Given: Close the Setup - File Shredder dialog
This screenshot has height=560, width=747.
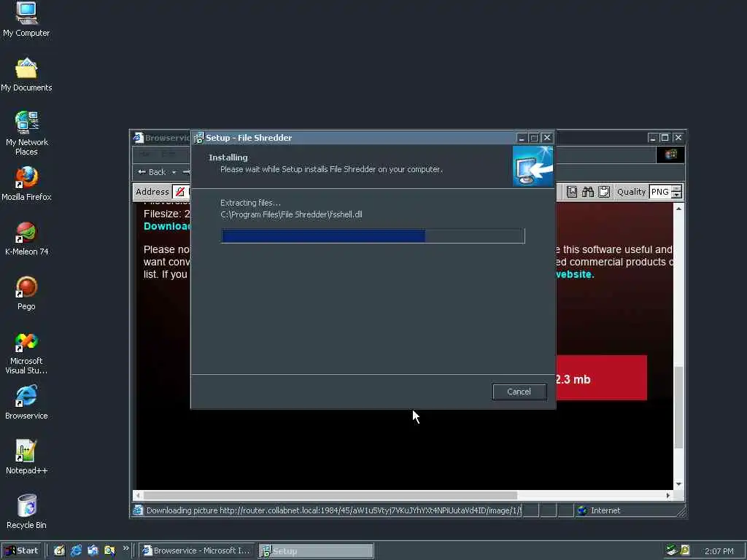Looking at the screenshot, I should point(547,138).
